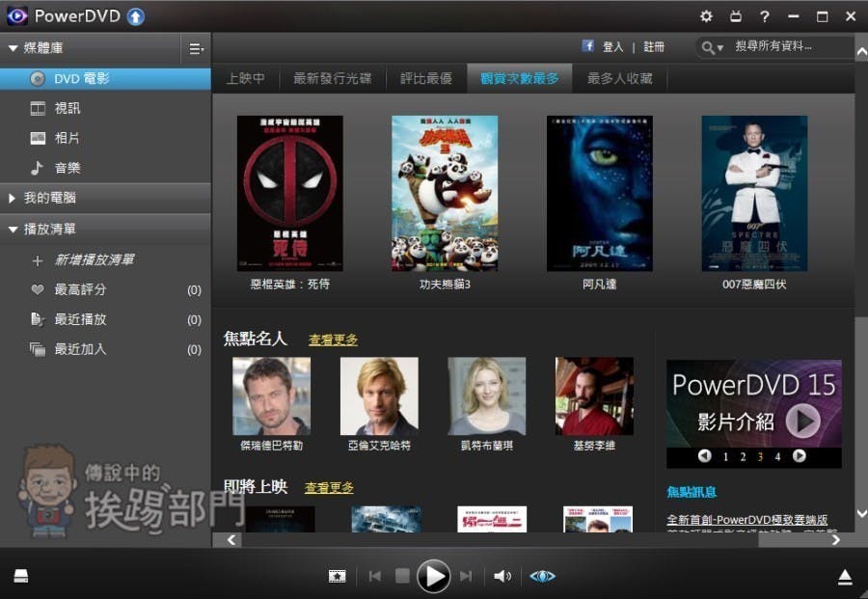Open the 阿凡達 movie poster
The image size is (868, 599).
tap(600, 193)
